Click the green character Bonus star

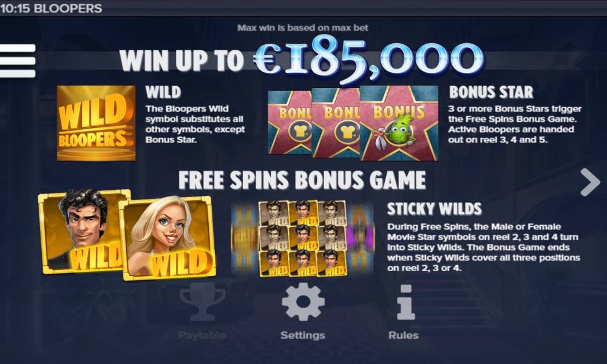[x=399, y=123]
